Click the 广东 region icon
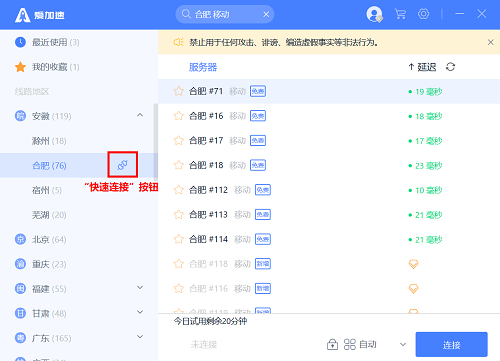The image size is (500, 361). [x=20, y=338]
